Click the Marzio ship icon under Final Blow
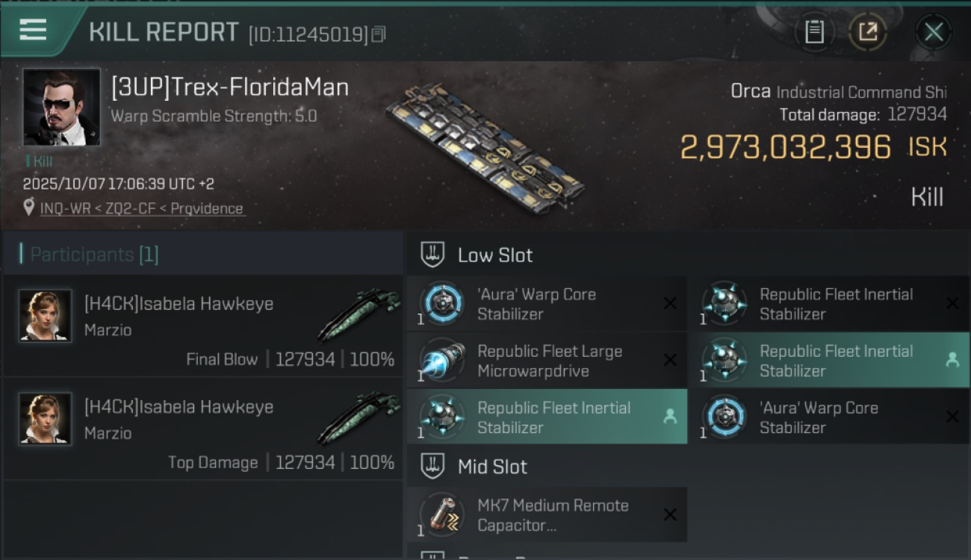971x560 pixels. point(359,315)
